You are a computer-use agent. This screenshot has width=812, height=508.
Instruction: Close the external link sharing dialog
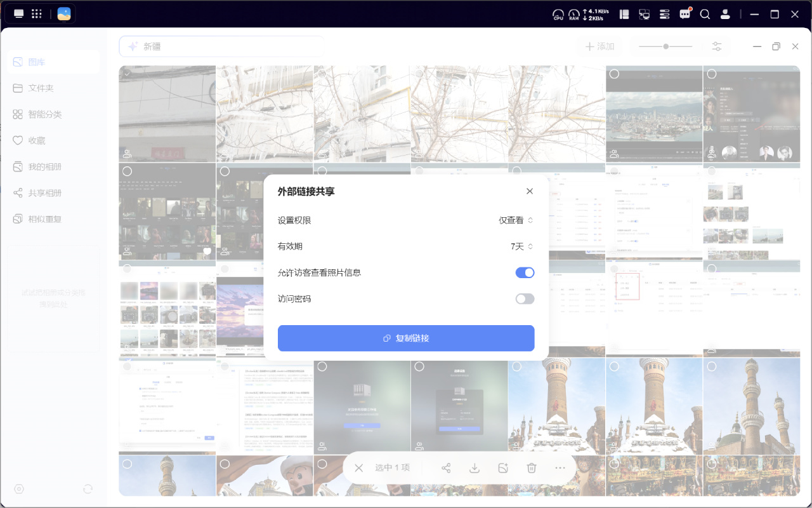[x=530, y=191]
